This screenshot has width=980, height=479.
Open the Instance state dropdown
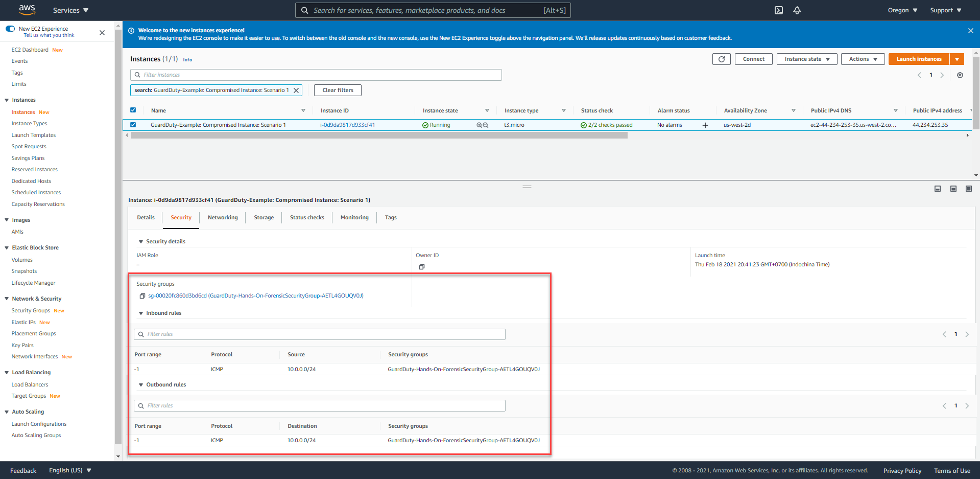click(807, 59)
